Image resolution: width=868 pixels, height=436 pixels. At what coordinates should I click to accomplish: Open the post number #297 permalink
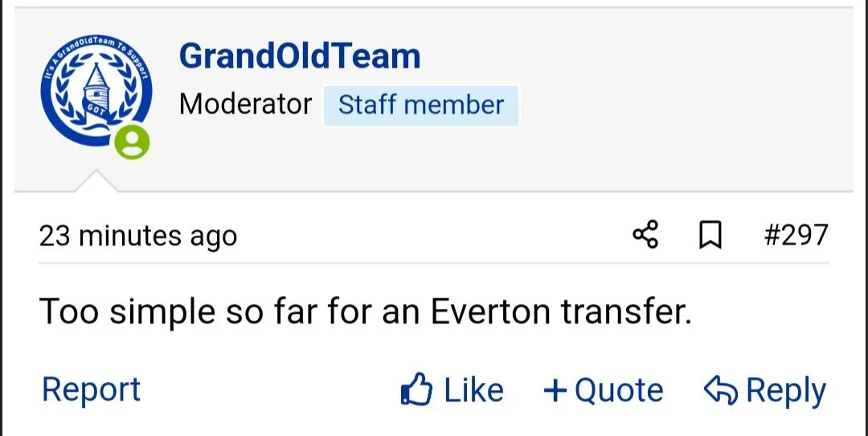pyautogui.click(x=795, y=235)
